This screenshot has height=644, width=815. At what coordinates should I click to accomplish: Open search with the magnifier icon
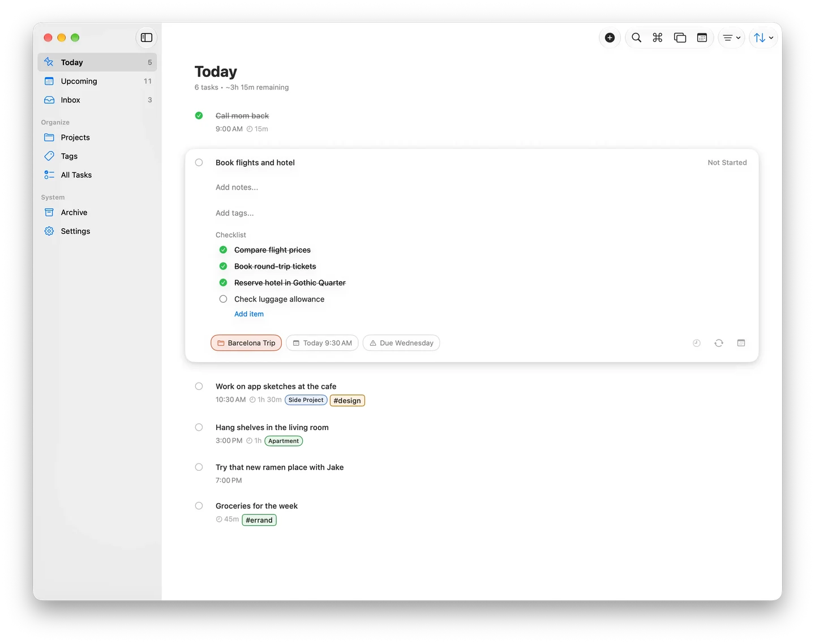636,37
